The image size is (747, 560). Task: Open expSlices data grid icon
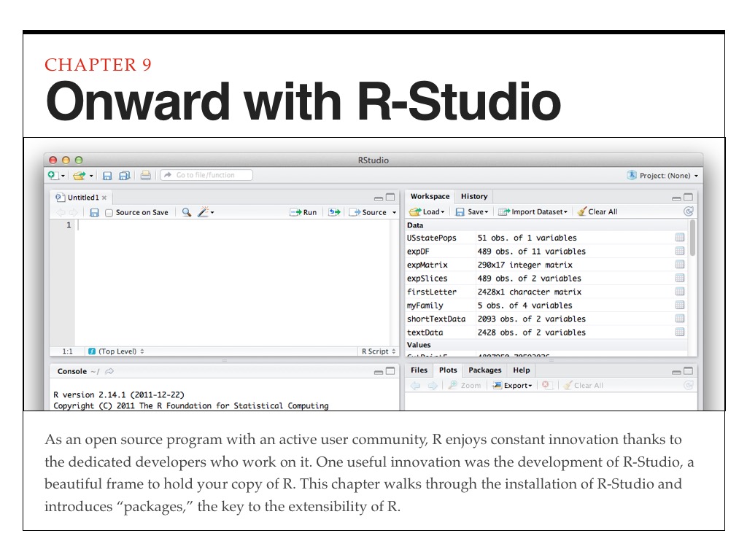(x=680, y=278)
